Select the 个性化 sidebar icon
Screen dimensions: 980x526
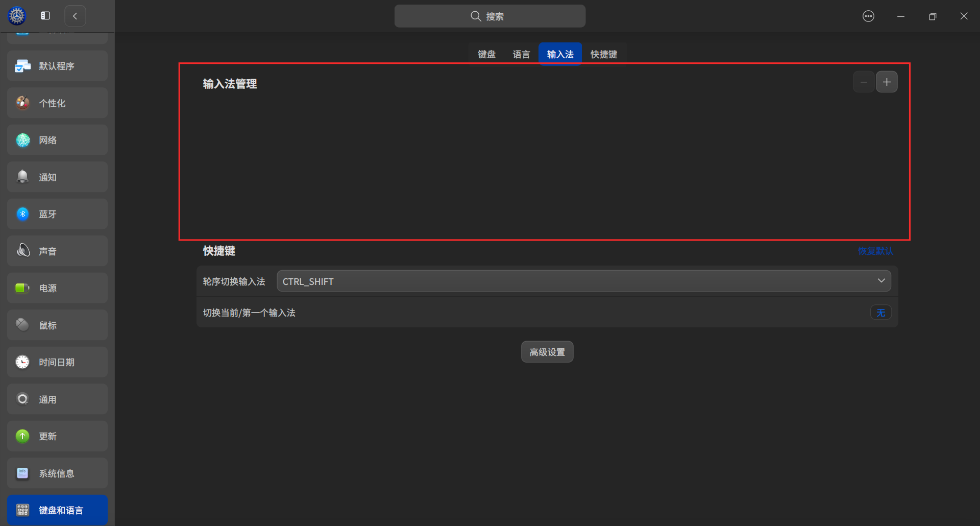pos(57,103)
